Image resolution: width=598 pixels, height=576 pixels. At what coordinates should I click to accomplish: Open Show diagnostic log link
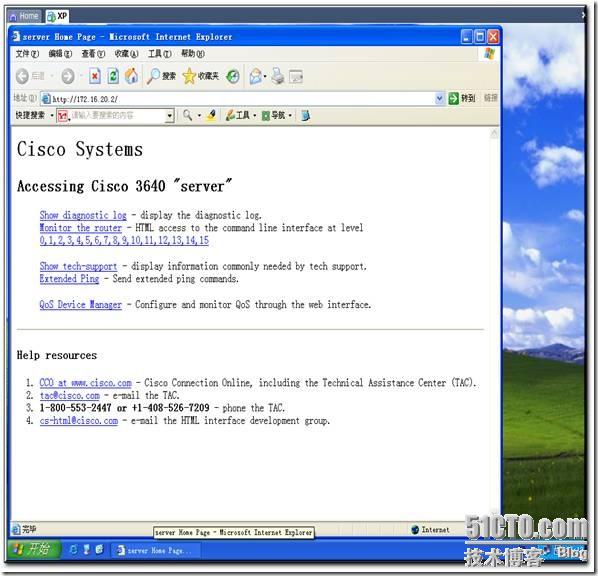pyautogui.click(x=83, y=215)
